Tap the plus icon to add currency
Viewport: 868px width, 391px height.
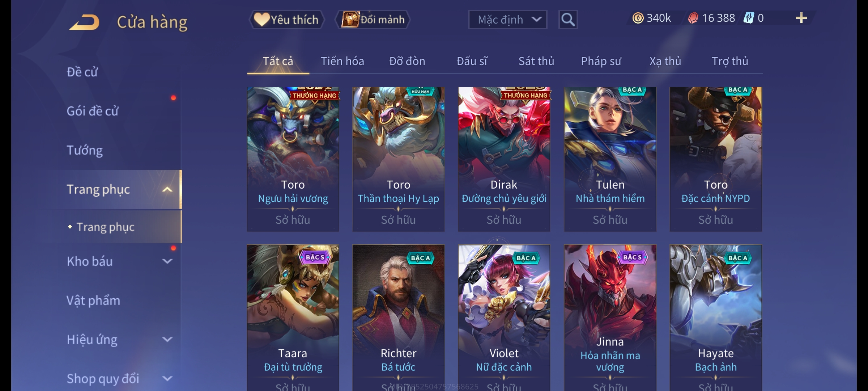(801, 18)
